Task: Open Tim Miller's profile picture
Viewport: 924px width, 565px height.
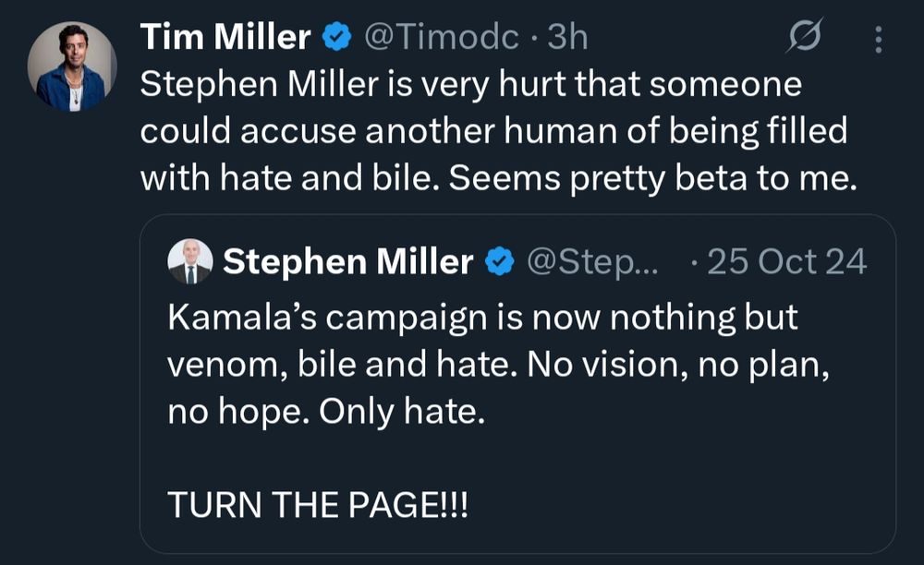Action: pyautogui.click(x=72, y=66)
